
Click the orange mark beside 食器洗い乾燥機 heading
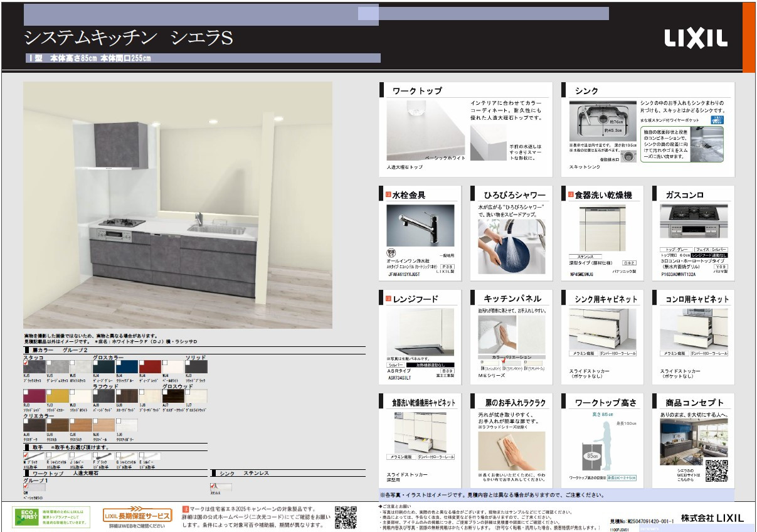coord(570,195)
